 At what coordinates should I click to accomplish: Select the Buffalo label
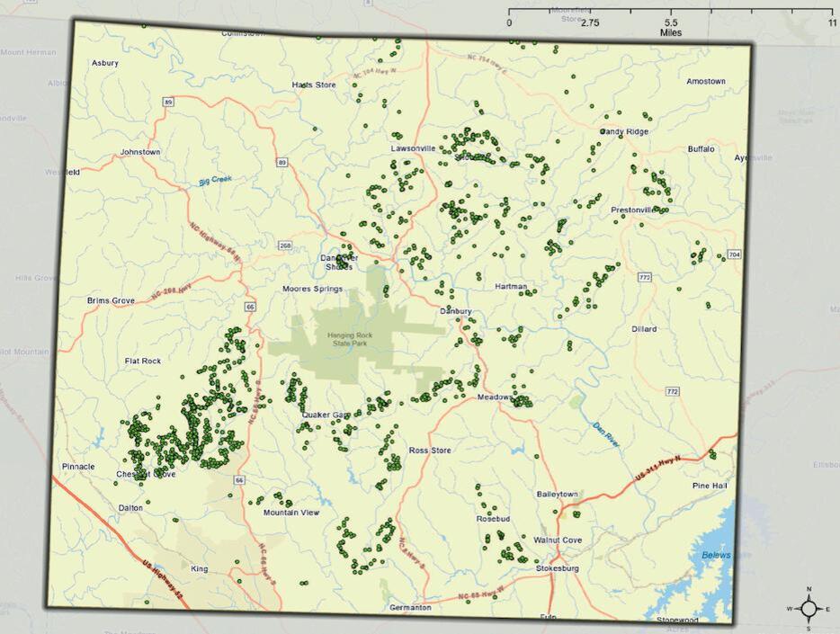pos(701,149)
